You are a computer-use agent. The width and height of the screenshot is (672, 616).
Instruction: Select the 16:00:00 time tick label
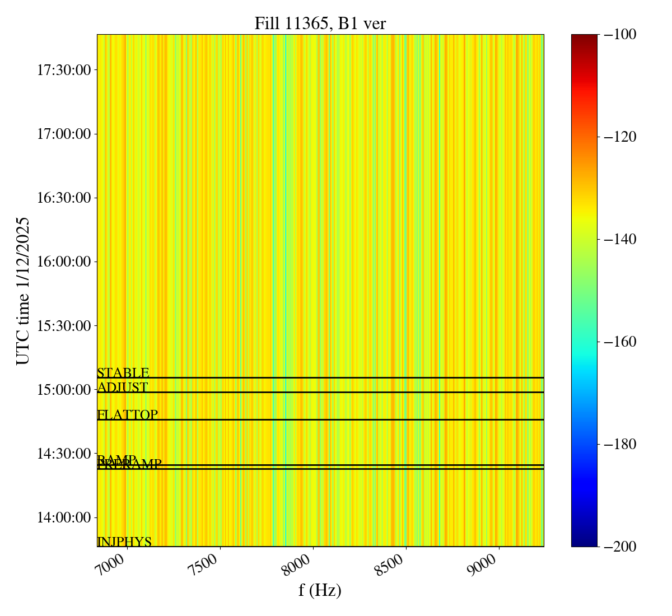coord(64,262)
